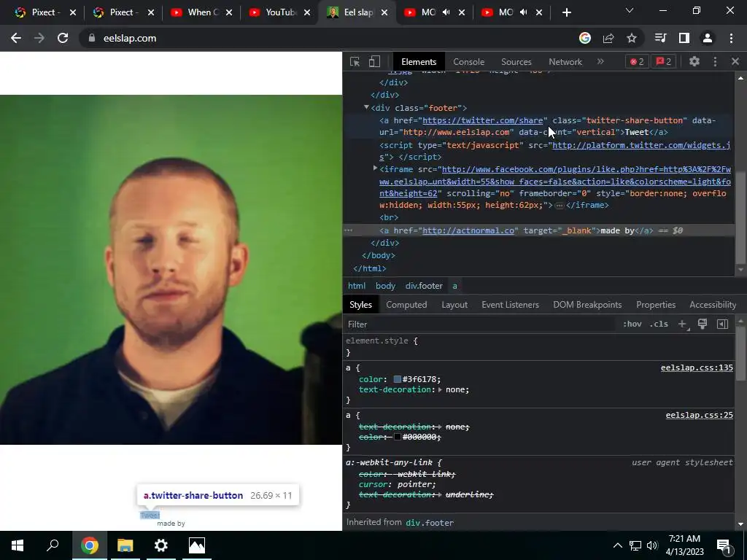
Task: Select body in the breadcrumb bar
Action: pos(385,286)
